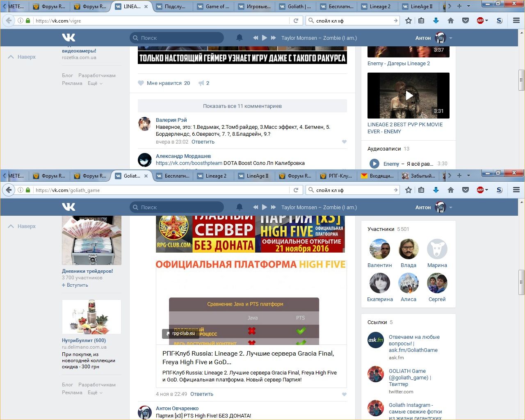The image size is (525, 420).
Task: Like Валерия Рэй's comment with the heart
Action: [x=344, y=142]
